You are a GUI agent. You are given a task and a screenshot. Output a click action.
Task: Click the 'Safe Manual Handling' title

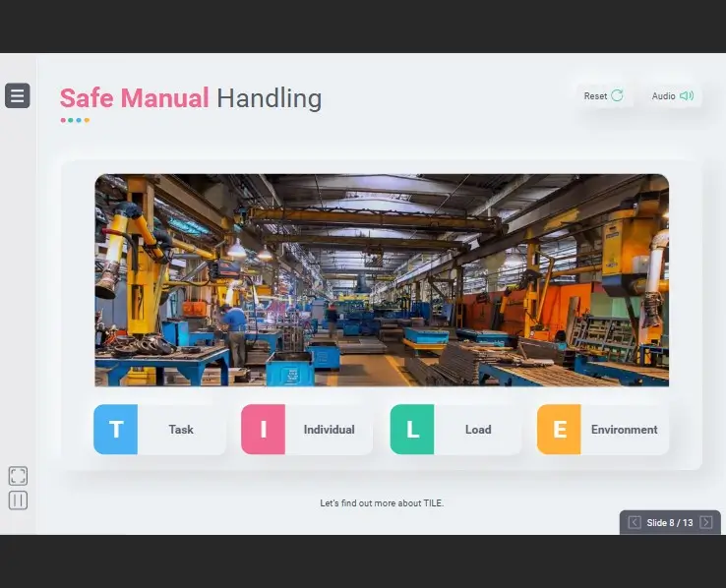point(191,98)
